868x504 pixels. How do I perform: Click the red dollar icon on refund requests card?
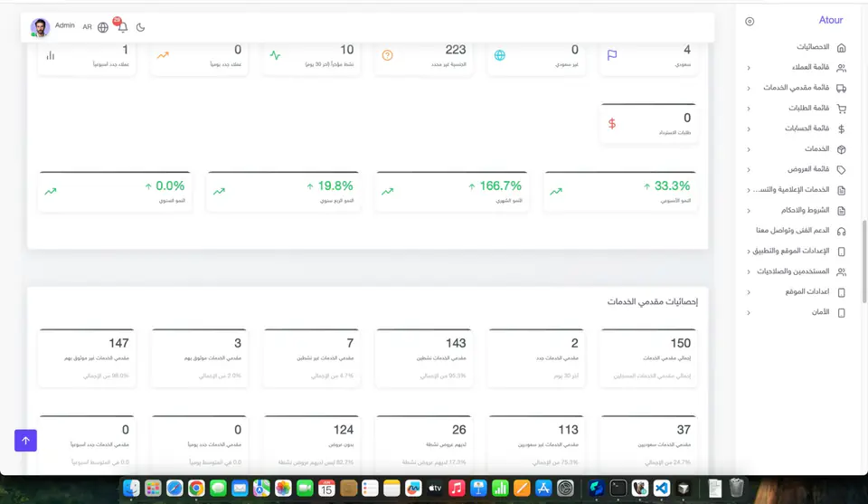(612, 123)
